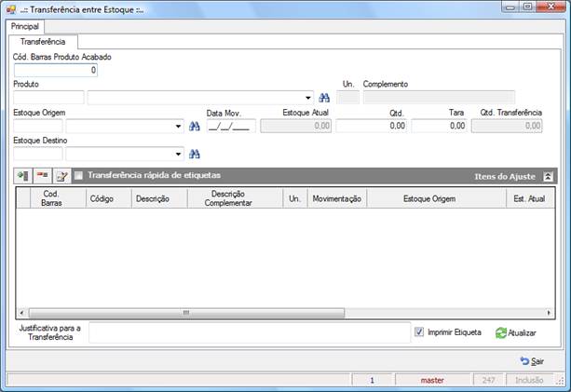Click the Un. column header in grid
571x392 pixels.
(x=295, y=198)
